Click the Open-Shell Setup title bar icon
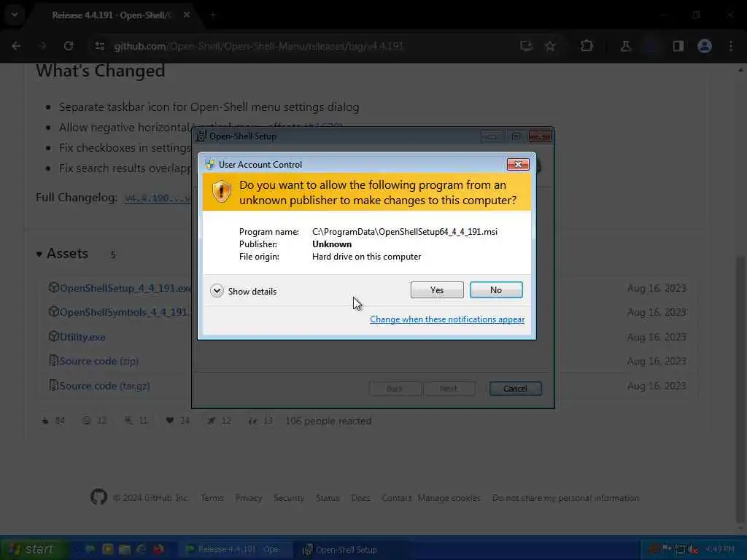This screenshot has height=560, width=747. click(201, 136)
